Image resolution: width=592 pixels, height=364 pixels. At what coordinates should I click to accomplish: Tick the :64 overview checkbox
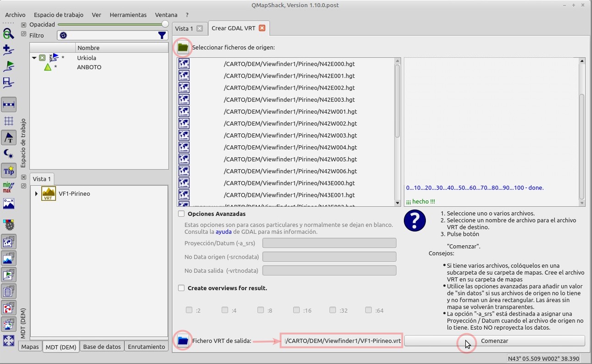tap(368, 310)
